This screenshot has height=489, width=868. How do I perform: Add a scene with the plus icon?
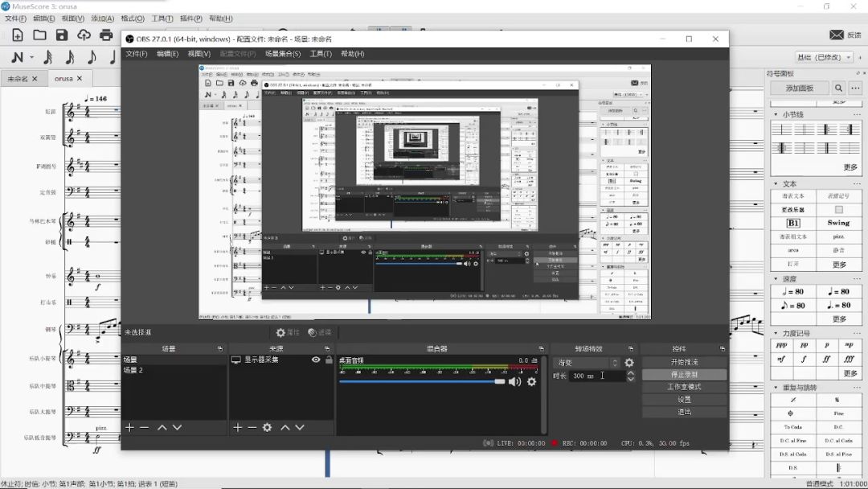[x=129, y=428]
